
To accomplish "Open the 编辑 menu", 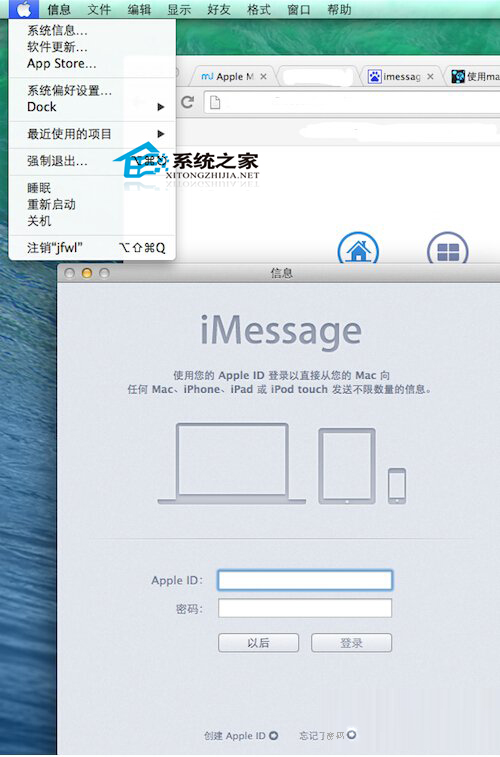I will [x=139, y=9].
